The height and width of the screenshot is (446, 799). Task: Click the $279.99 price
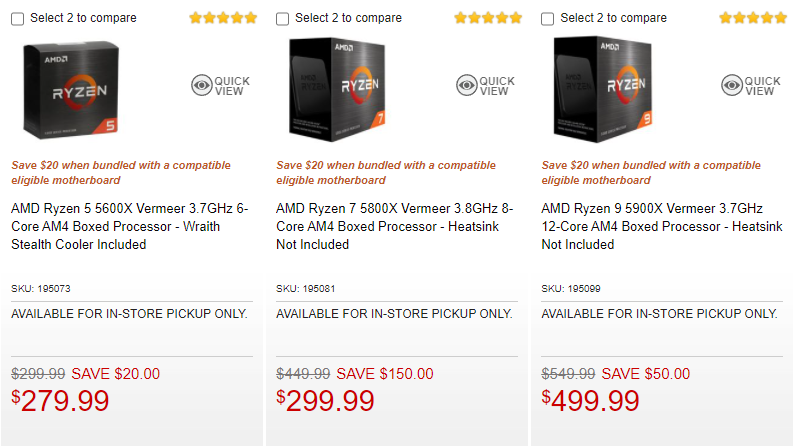60,401
